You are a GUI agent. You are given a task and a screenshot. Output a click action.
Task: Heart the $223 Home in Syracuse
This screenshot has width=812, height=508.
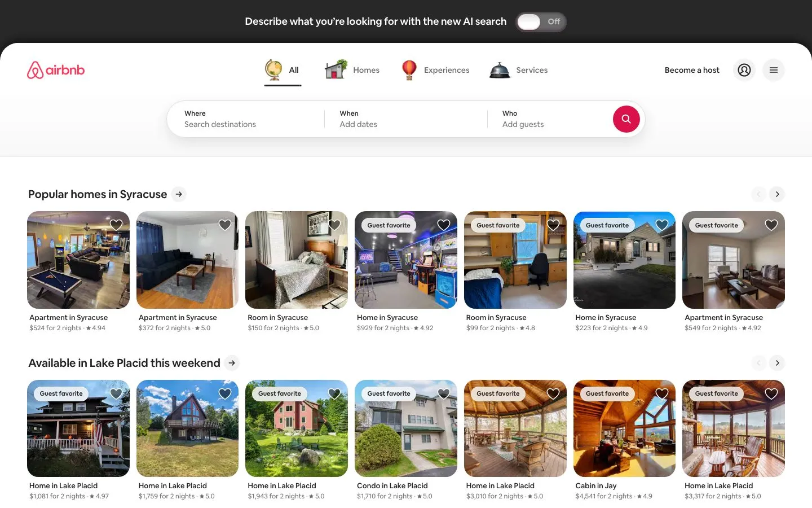tap(662, 225)
